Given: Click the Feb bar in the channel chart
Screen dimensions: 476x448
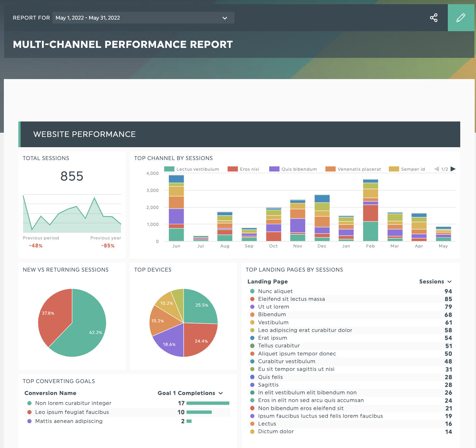Looking at the screenshot, I should coord(370,209).
